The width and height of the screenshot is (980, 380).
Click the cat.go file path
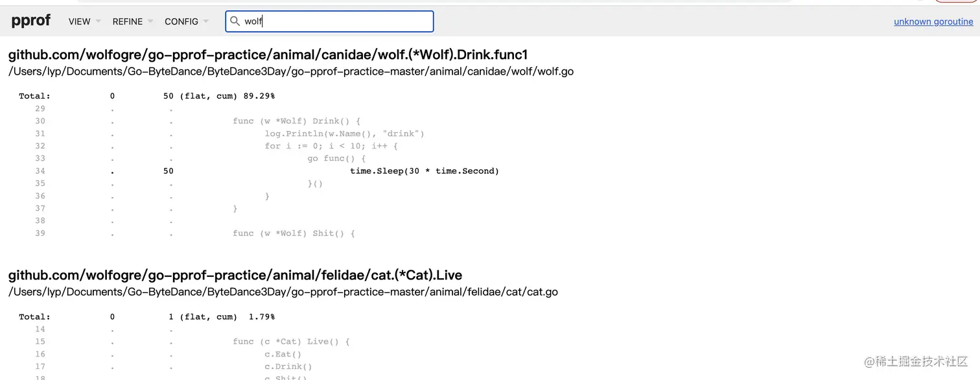(x=283, y=292)
